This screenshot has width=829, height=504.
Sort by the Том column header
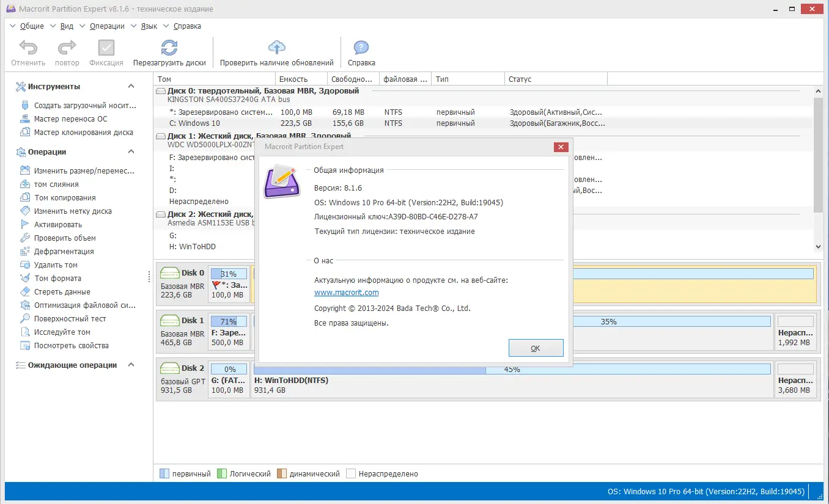pos(215,79)
